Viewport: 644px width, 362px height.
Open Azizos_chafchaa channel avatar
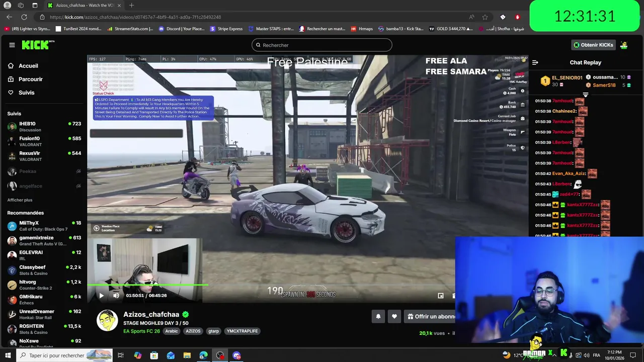107,321
